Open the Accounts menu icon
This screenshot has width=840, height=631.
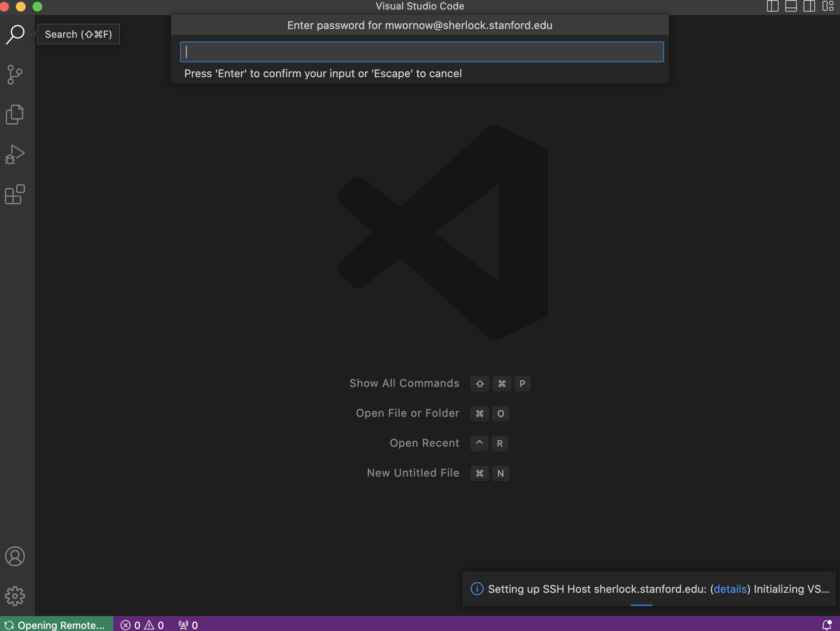point(15,556)
